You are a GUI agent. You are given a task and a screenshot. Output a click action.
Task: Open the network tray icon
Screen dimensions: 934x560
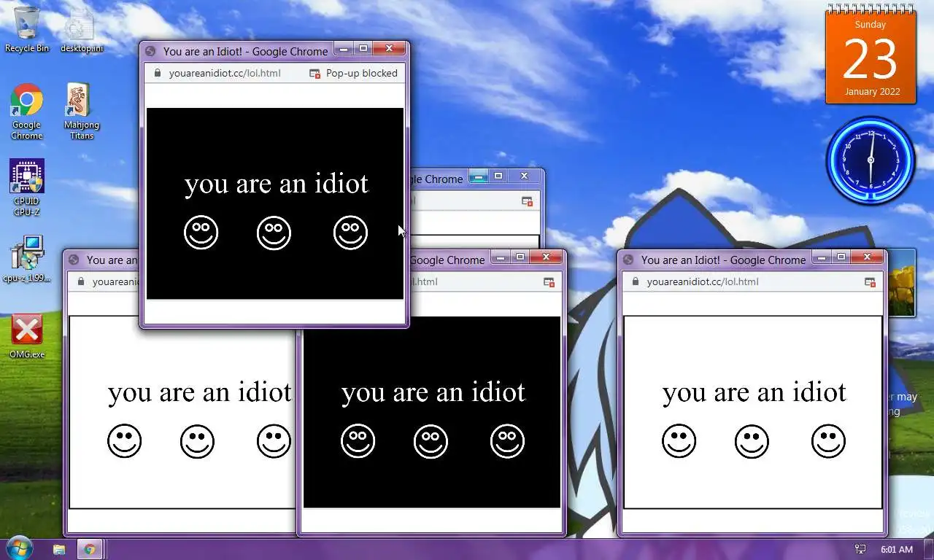point(860,549)
